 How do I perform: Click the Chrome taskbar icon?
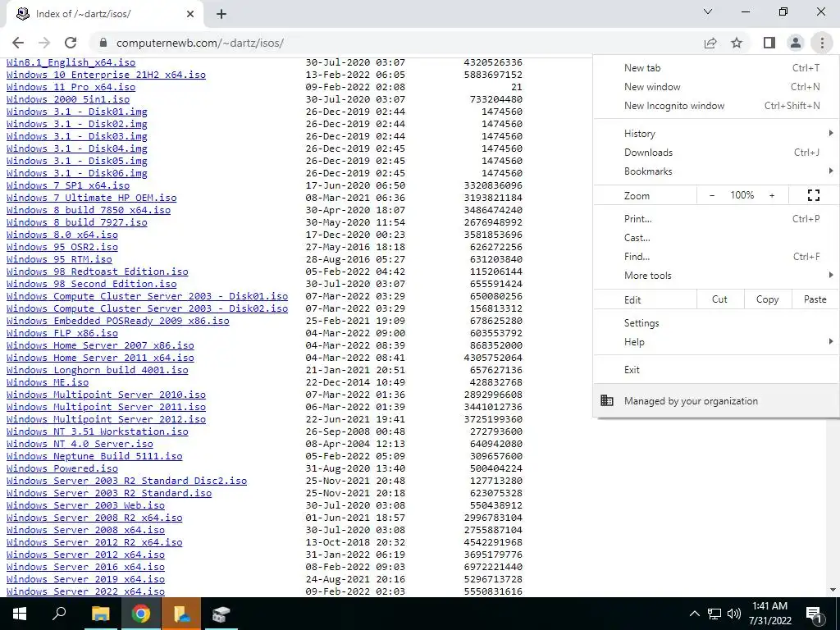click(140, 614)
